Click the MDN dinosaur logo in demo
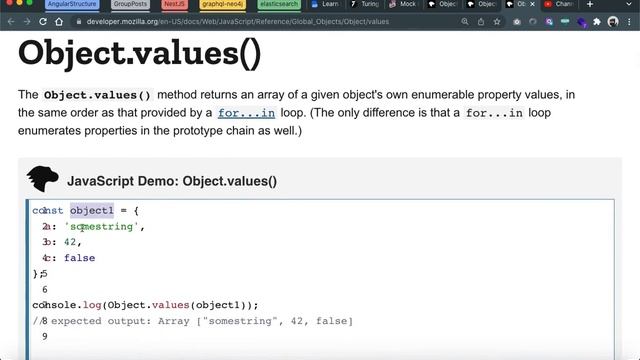Viewport: 640px width, 360px height. 42,179
